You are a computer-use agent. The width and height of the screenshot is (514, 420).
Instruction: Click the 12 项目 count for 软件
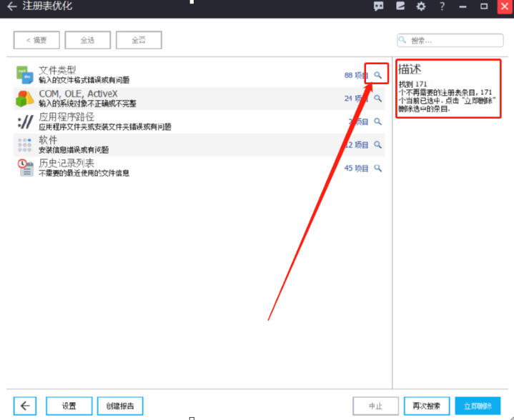[x=356, y=145]
